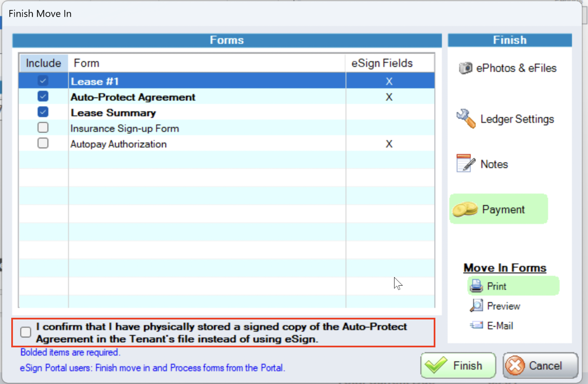The image size is (588, 384).
Task: Check Autopay Authorization include checkbox
Action: pos(43,143)
